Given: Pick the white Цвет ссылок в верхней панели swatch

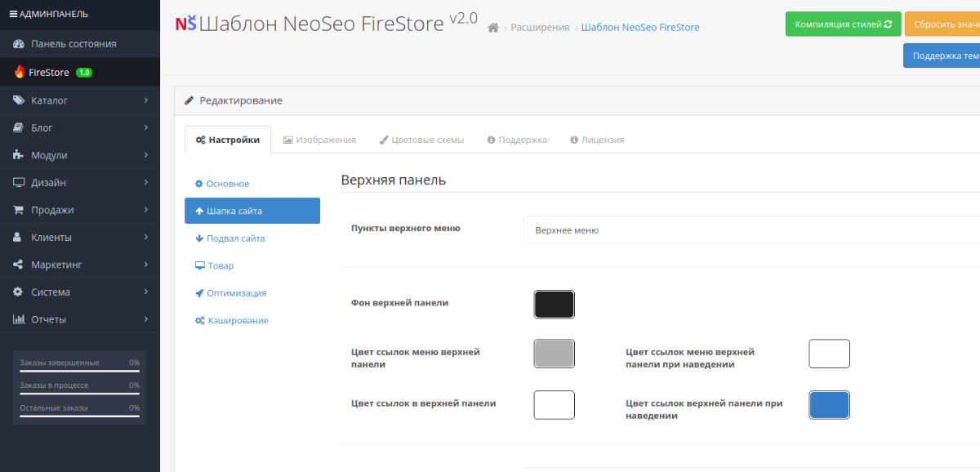Looking at the screenshot, I should click(555, 405).
